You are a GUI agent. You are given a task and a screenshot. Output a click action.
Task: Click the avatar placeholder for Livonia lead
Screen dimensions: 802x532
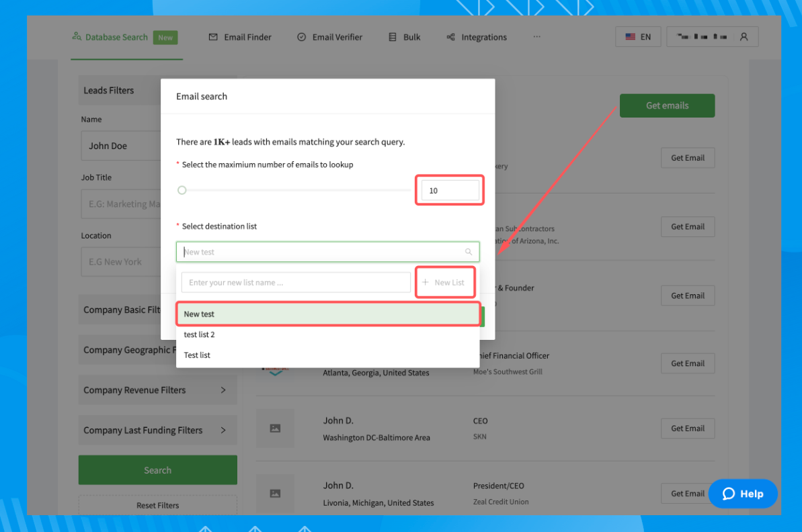(275, 494)
